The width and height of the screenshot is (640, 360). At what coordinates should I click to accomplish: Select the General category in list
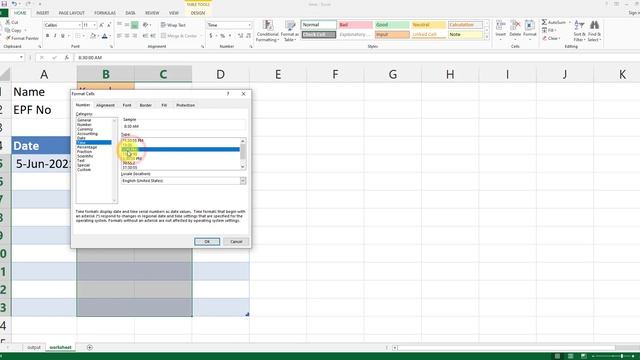pos(84,120)
